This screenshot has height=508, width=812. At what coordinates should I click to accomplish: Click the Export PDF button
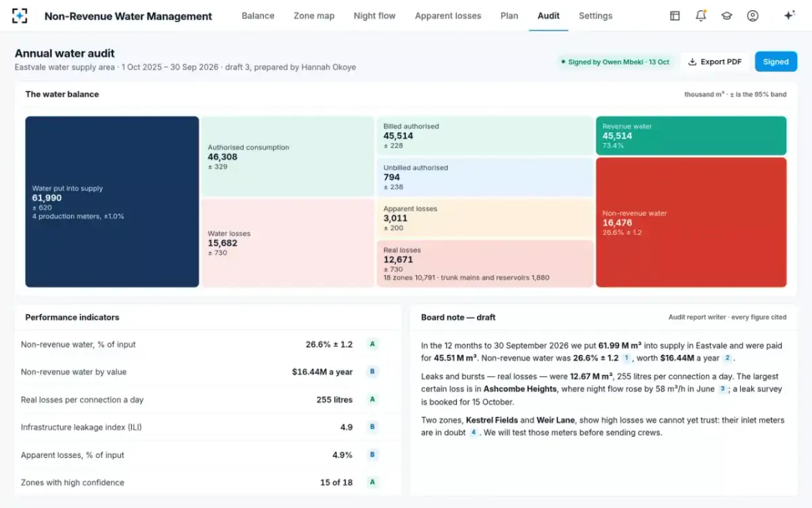[x=715, y=62]
